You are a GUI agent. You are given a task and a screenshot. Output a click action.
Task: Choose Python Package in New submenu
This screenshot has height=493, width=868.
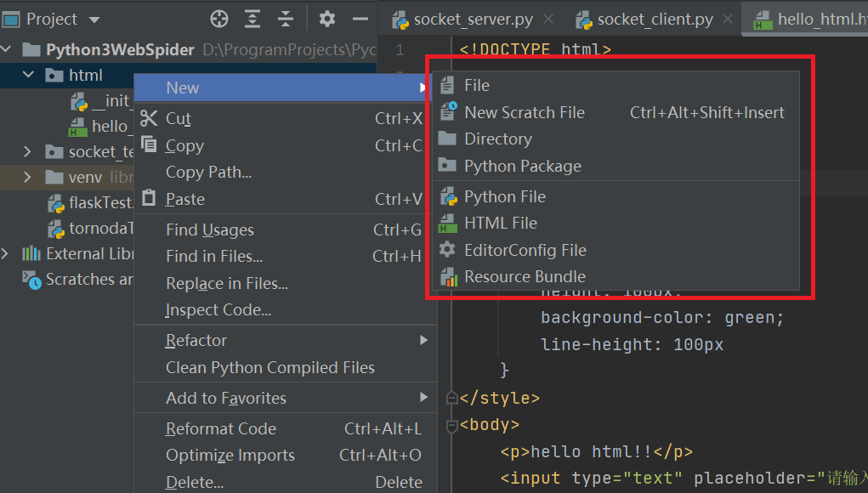coord(522,167)
